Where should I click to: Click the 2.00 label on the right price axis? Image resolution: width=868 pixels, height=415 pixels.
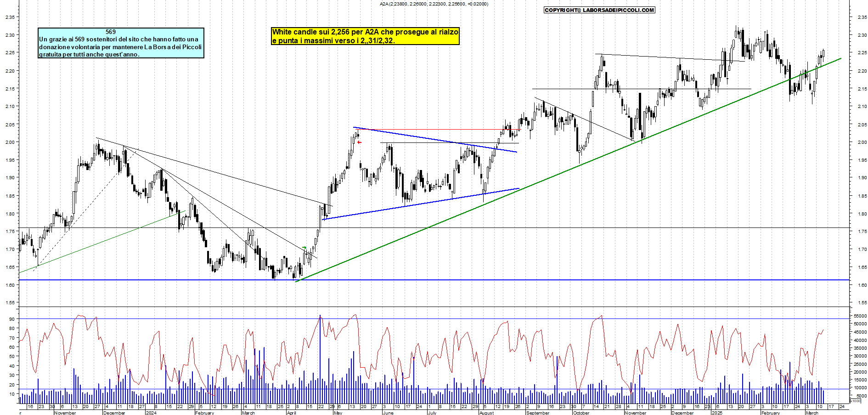click(x=862, y=142)
